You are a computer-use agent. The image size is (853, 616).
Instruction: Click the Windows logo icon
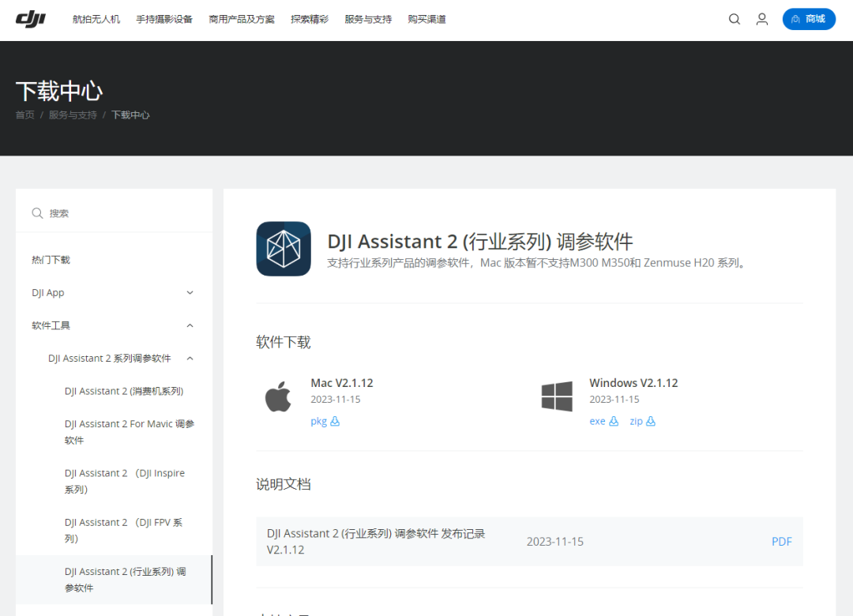(557, 396)
